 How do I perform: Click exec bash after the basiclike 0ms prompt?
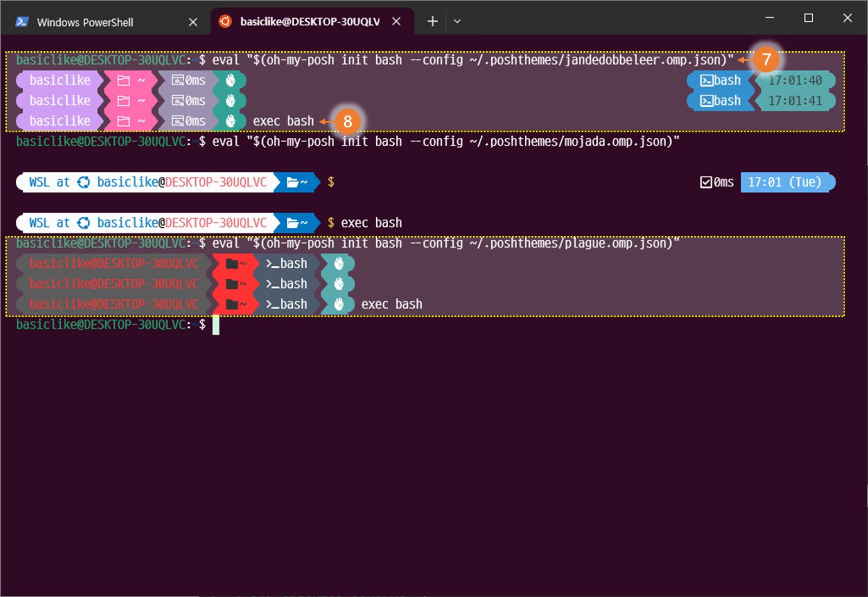point(284,121)
